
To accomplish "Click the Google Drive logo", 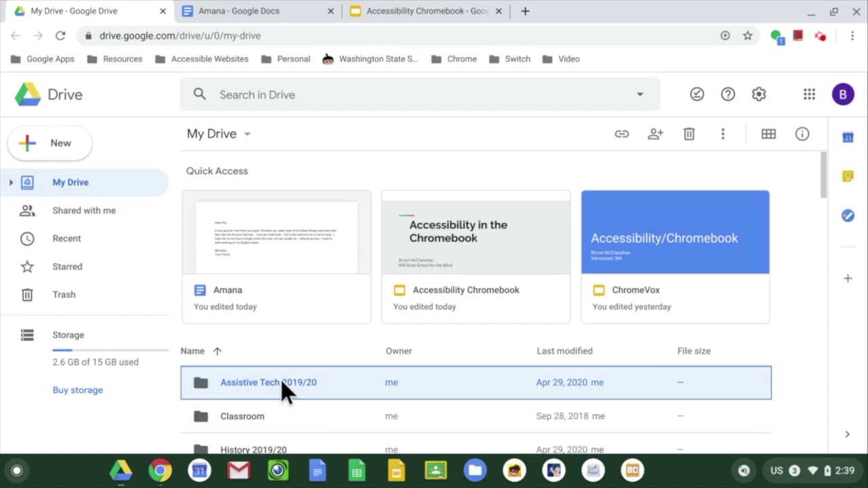I will click(x=49, y=95).
